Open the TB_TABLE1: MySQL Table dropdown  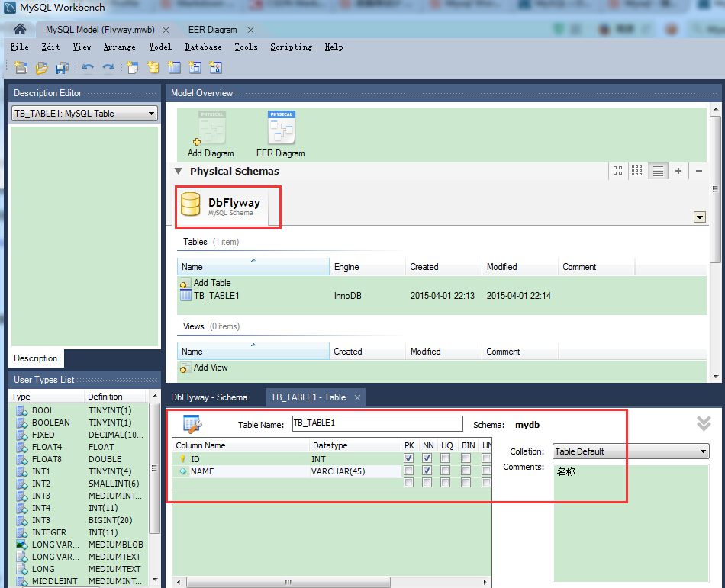coord(85,114)
